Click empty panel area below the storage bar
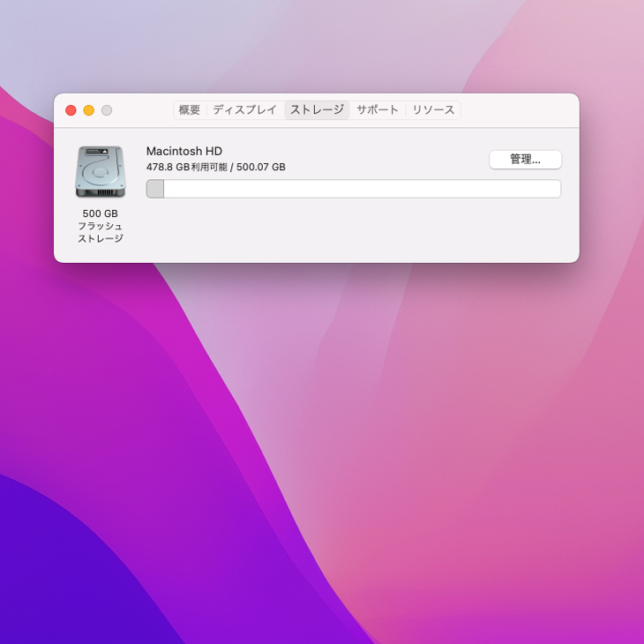The height and width of the screenshot is (644, 644). point(353,231)
